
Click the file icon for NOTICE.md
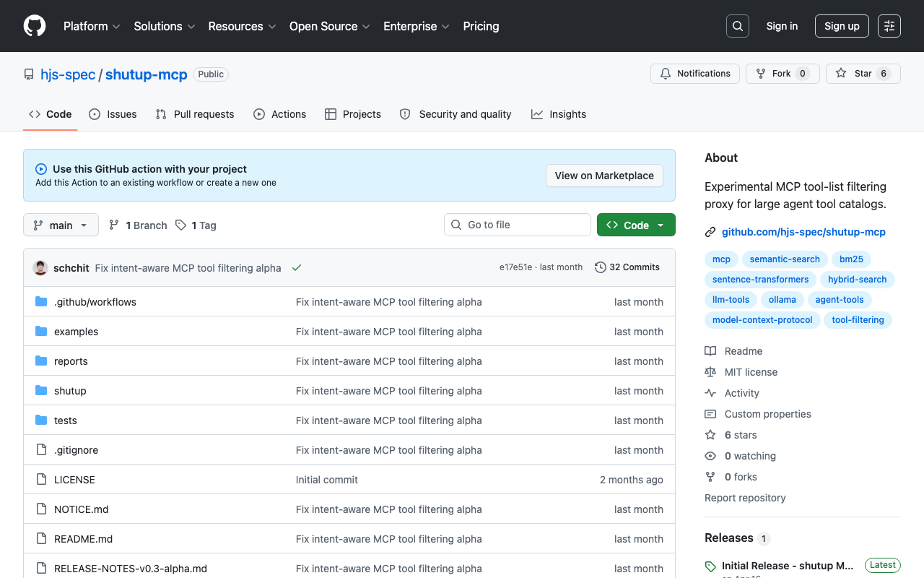pyautogui.click(x=41, y=509)
